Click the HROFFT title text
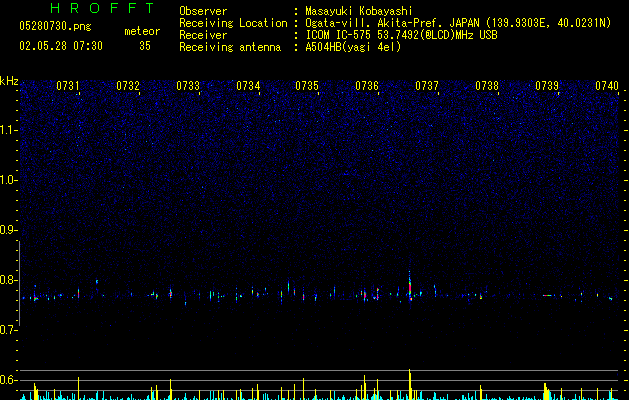 coord(102,8)
